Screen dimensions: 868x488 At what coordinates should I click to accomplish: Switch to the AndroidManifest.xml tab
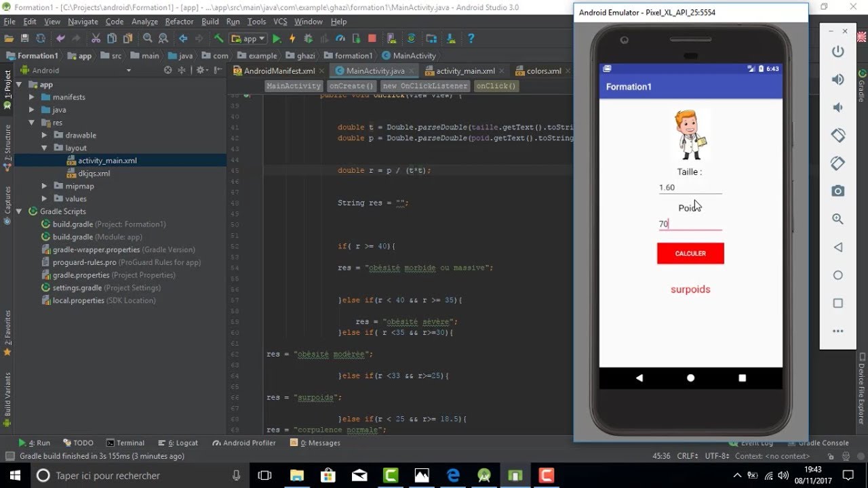pyautogui.click(x=278, y=70)
